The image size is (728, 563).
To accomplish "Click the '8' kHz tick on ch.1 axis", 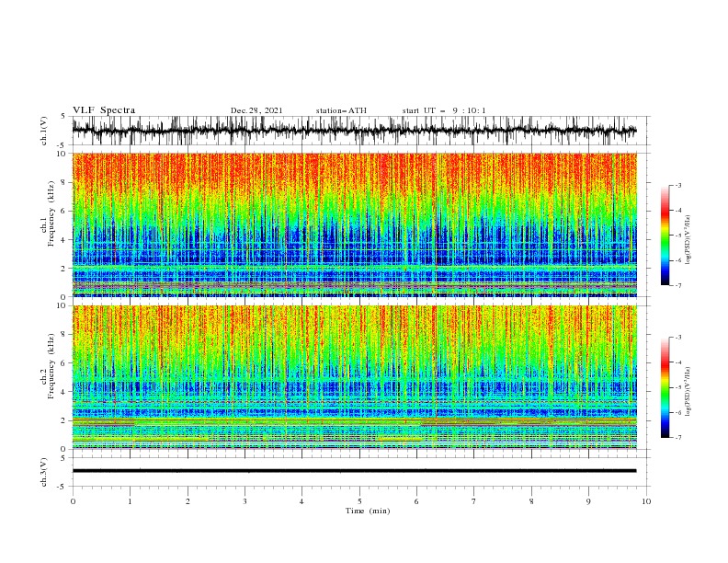I will (64, 182).
